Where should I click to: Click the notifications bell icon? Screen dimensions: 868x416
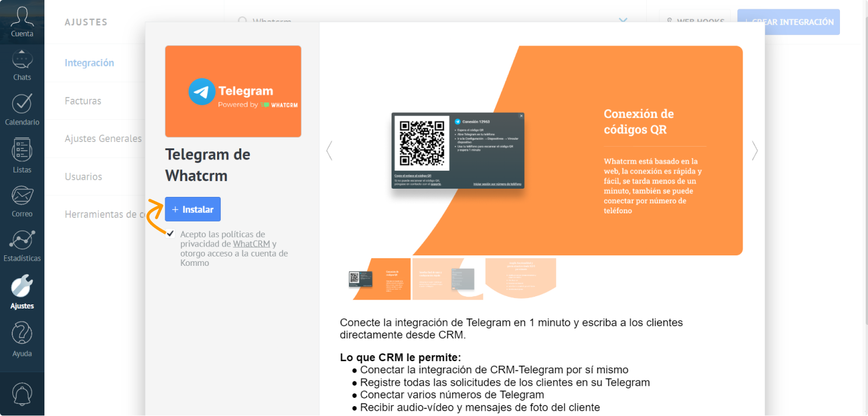click(22, 394)
